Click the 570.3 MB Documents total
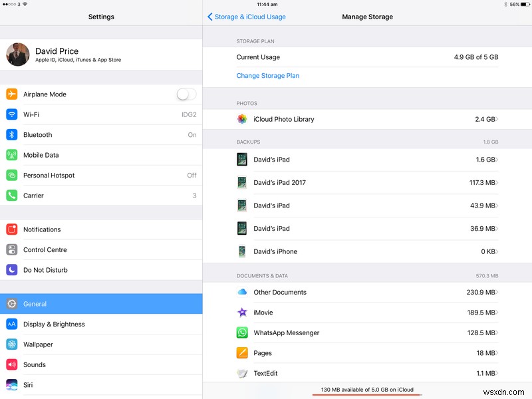This screenshot has width=532, height=399. click(487, 276)
